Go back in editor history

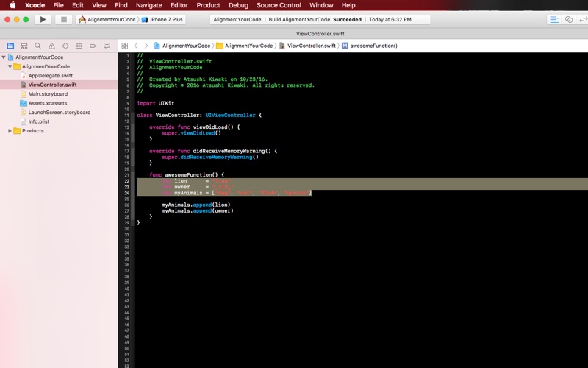click(x=136, y=46)
